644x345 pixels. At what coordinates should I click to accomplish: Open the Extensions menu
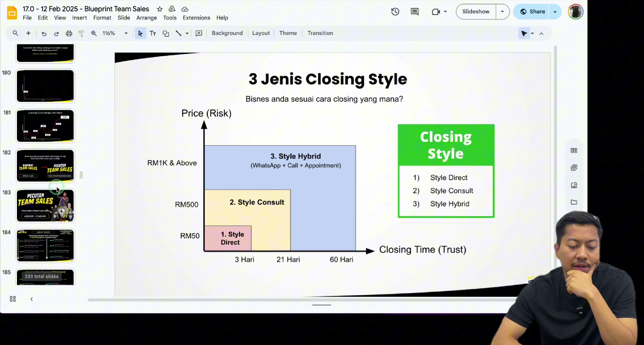pyautogui.click(x=196, y=18)
